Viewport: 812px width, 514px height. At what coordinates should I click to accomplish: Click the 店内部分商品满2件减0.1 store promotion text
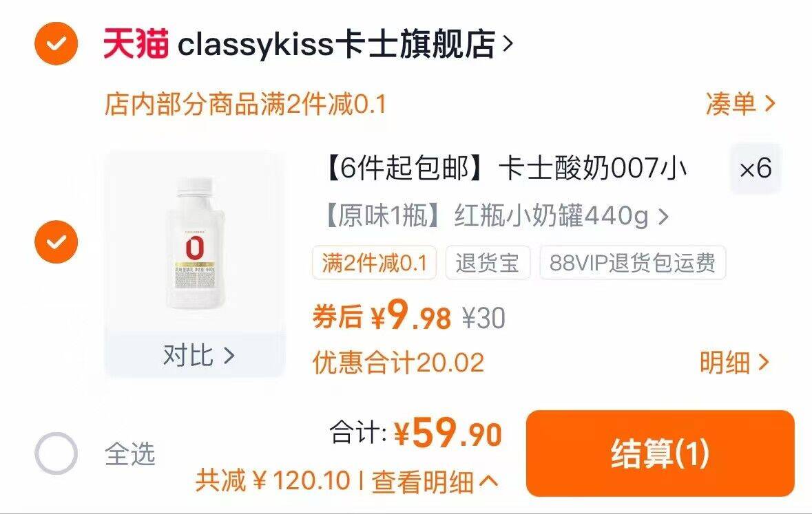pos(245,103)
